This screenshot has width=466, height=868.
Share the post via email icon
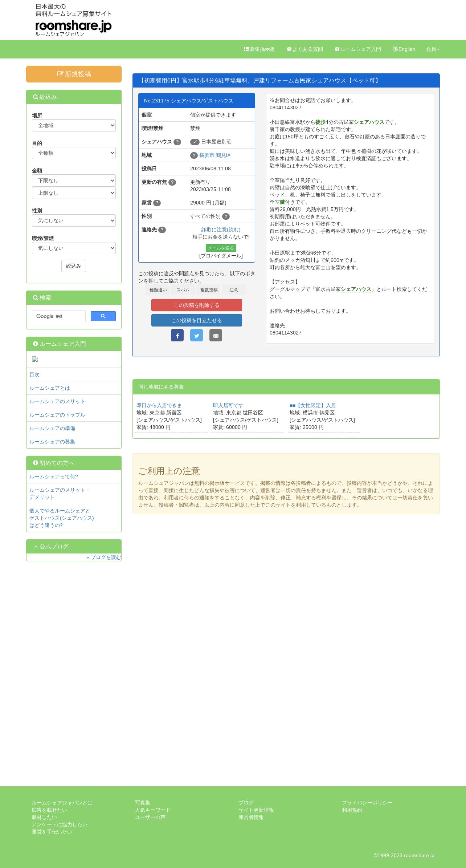(x=216, y=335)
